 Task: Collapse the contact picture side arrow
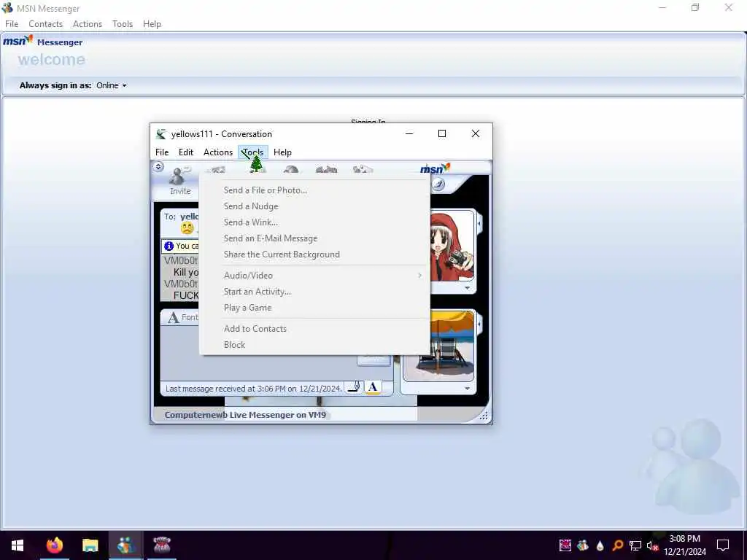click(479, 223)
